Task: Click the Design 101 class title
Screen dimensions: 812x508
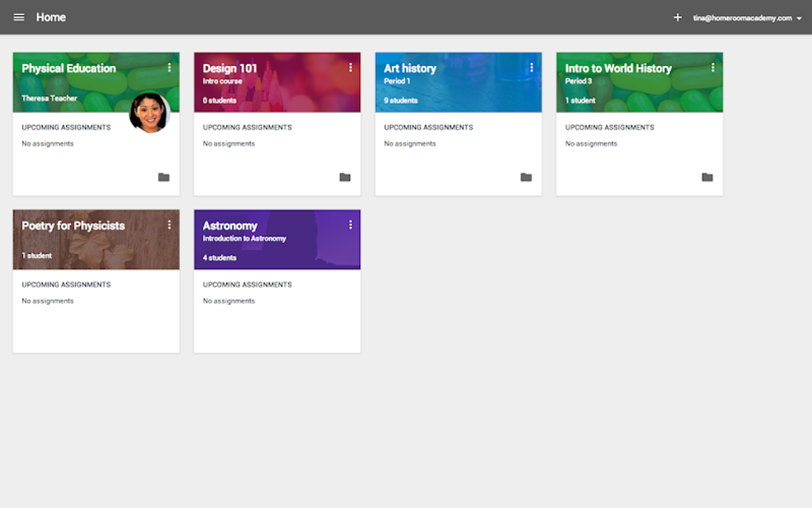Action: [230, 68]
